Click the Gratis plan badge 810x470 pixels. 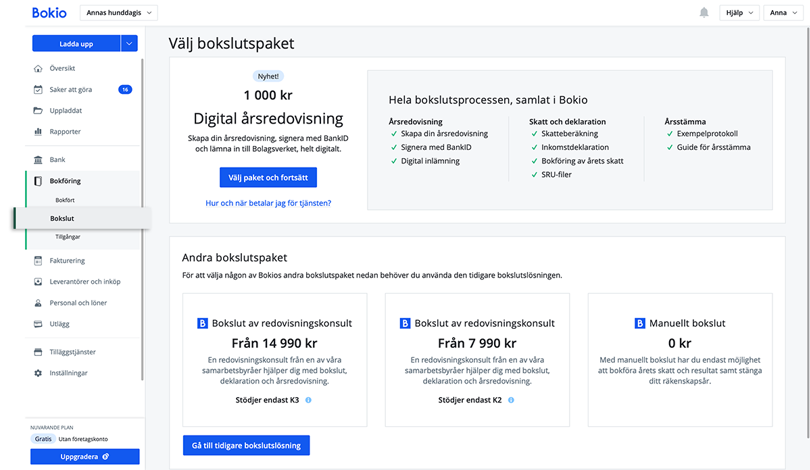point(43,439)
